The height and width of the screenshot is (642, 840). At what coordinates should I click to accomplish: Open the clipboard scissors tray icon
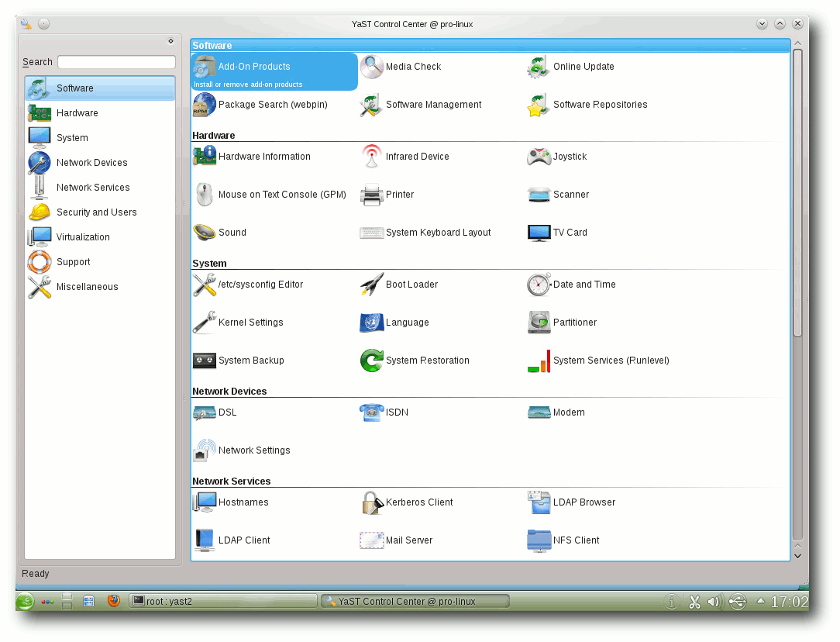[x=694, y=602]
